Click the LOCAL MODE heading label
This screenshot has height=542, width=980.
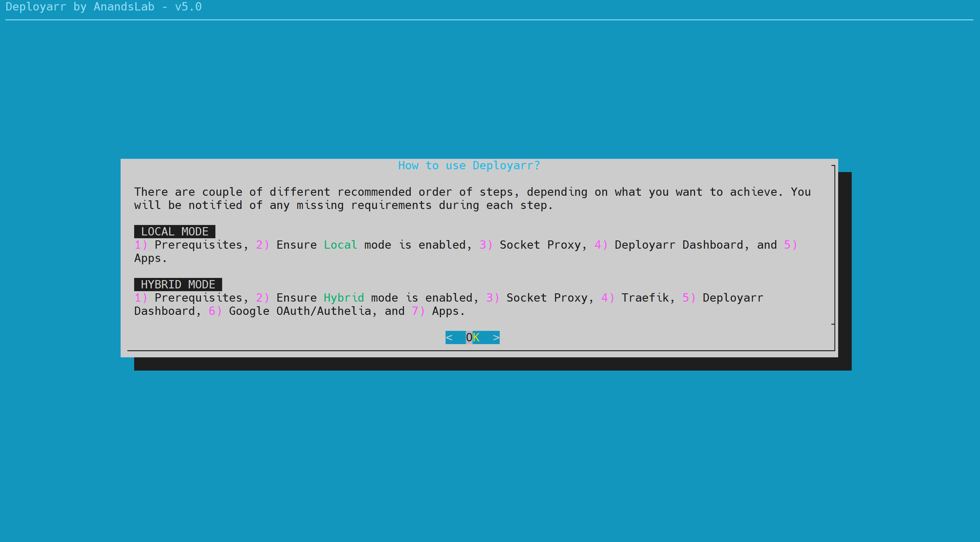[x=175, y=231]
